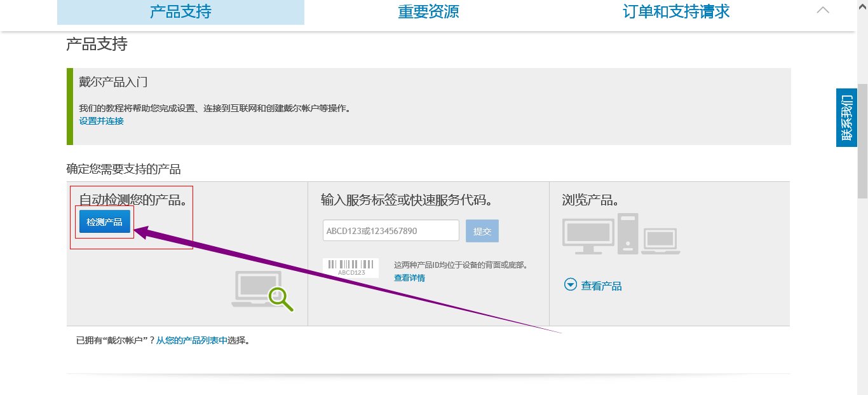Open the 设置并连接 link
Screen dimensions: 868x395
pos(100,121)
